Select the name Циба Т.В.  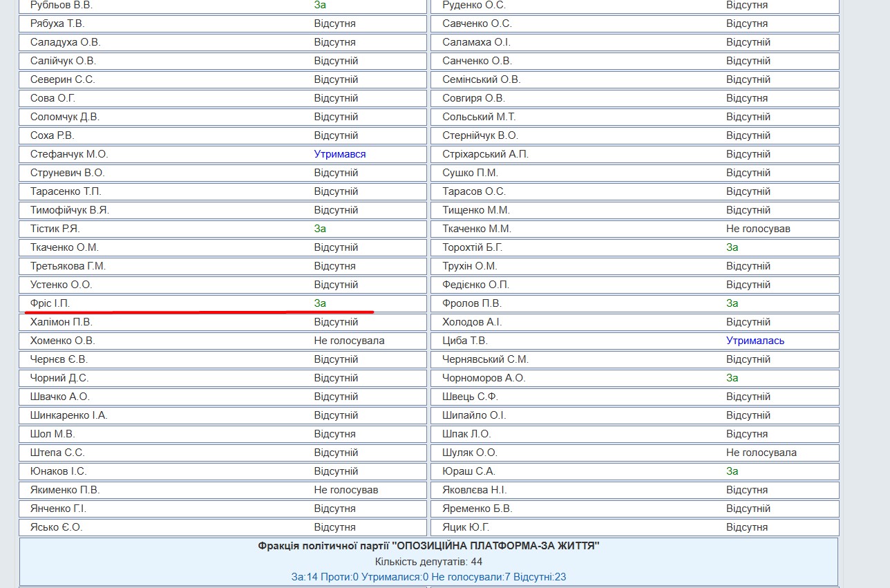pos(465,341)
